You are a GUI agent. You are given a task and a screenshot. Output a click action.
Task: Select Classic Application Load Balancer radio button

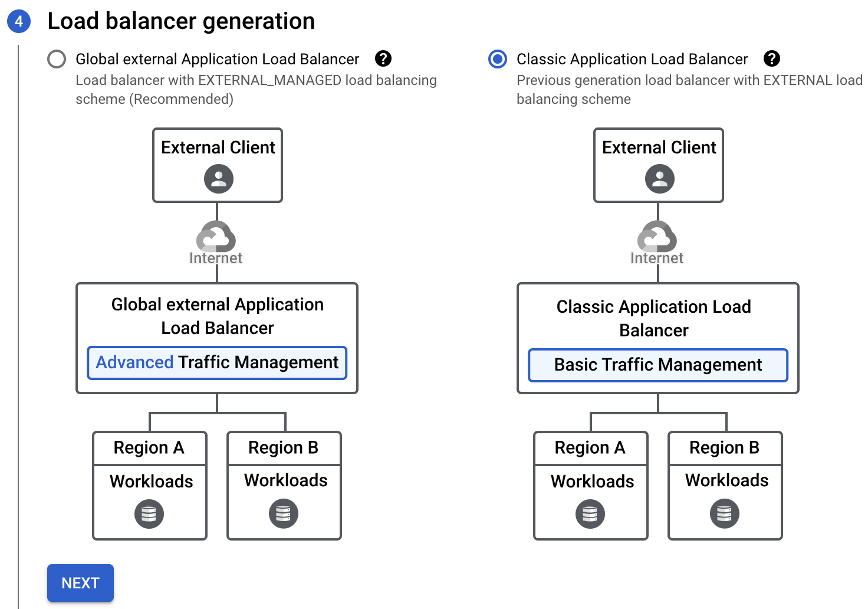click(x=498, y=59)
